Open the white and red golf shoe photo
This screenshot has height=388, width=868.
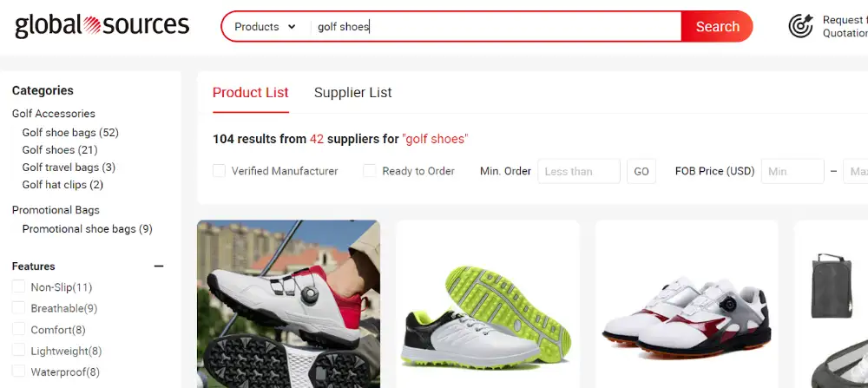point(288,304)
